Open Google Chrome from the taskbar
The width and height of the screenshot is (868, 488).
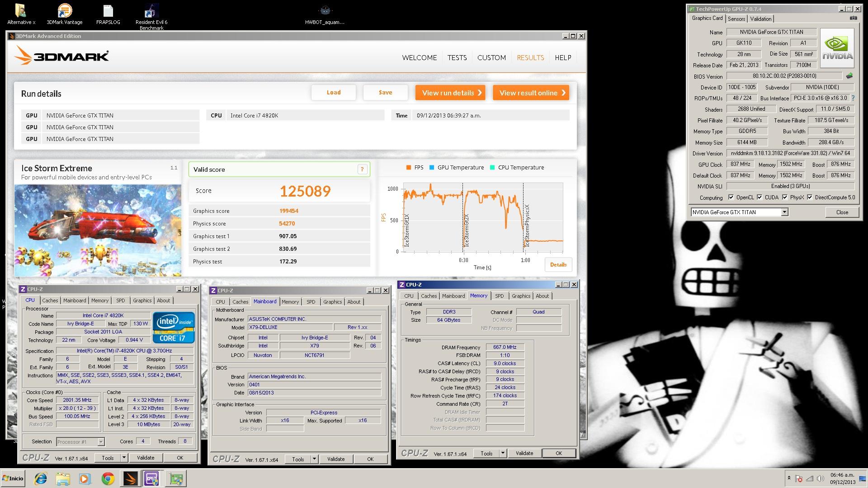point(108,479)
